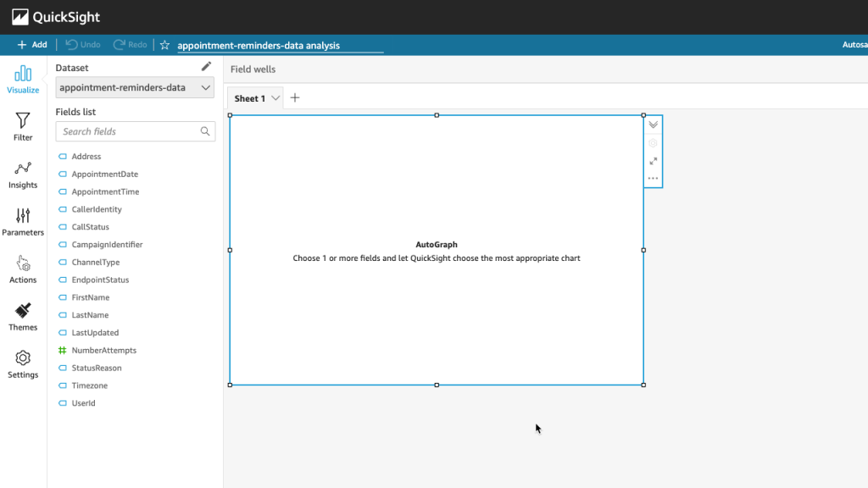Switch to the Sheet 1 tab
Screen dimensions: 868x488
[251, 97]
